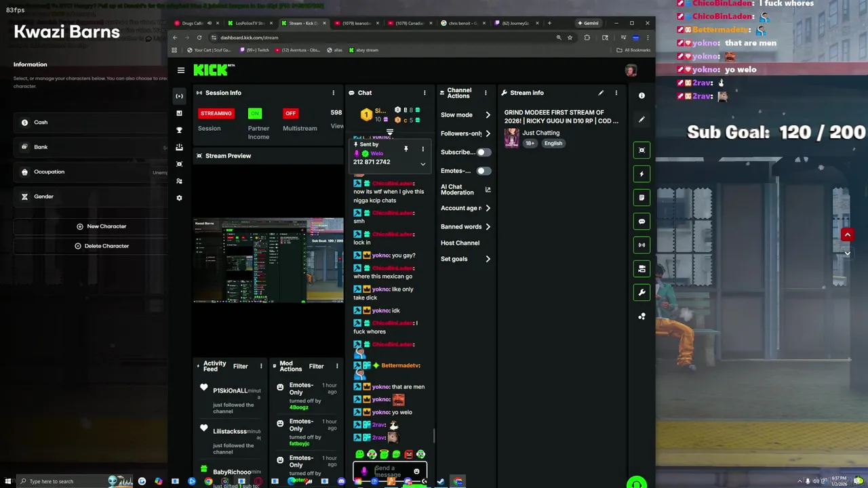Click the chat scrollbar thumb
Viewport: 868px width, 488px height.
(434, 435)
